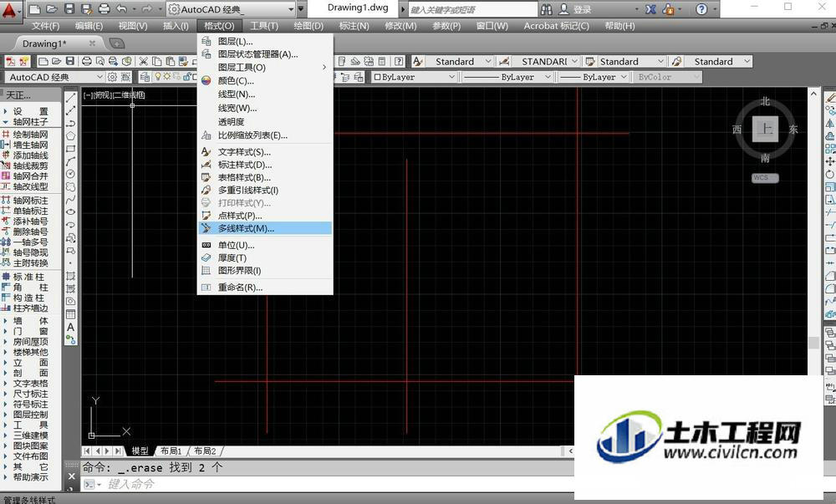This screenshot has width=836, height=504.
Task: Choose 点样式(P)... in the Format menu
Action: click(x=265, y=216)
